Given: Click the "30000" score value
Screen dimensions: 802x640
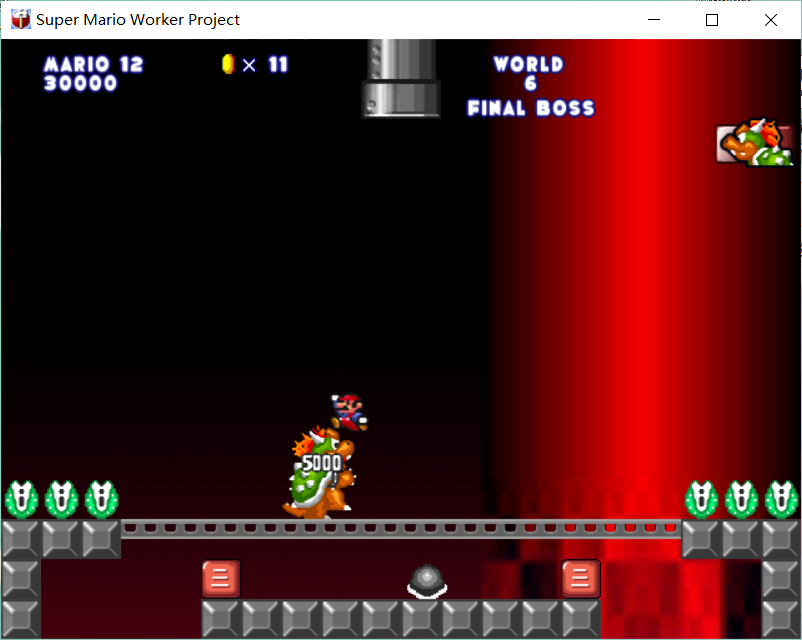Looking at the screenshot, I should 81,83.
